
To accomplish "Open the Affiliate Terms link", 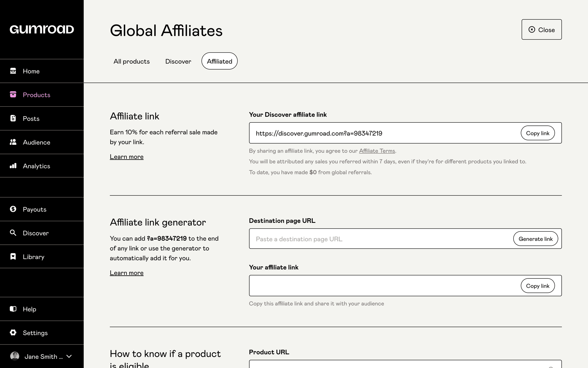I will point(377,151).
